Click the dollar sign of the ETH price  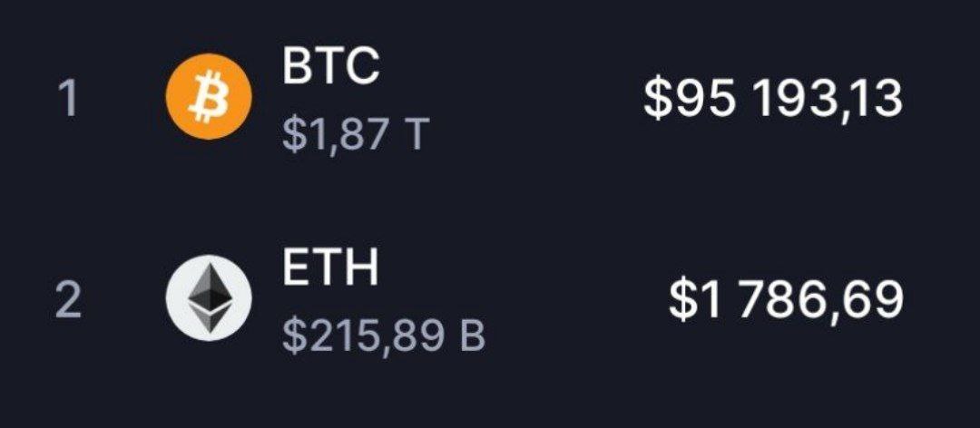681,300
